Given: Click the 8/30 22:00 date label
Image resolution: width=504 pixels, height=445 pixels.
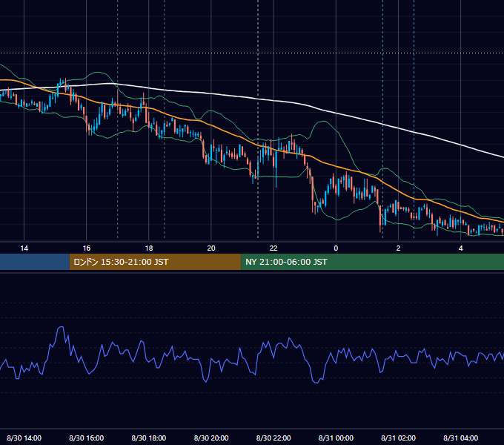Looking at the screenshot, I should click(x=273, y=438).
